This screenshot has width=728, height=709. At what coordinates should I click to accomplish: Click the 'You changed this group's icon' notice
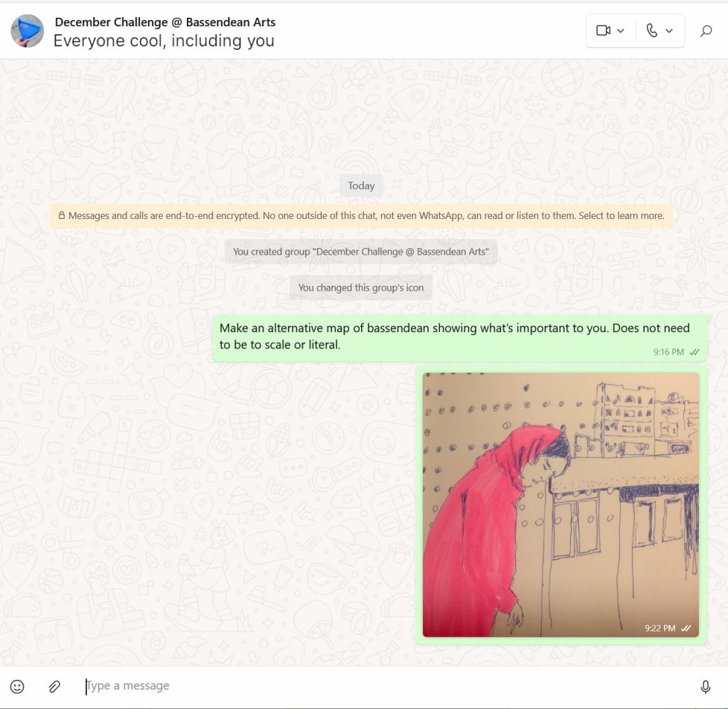tap(360, 288)
